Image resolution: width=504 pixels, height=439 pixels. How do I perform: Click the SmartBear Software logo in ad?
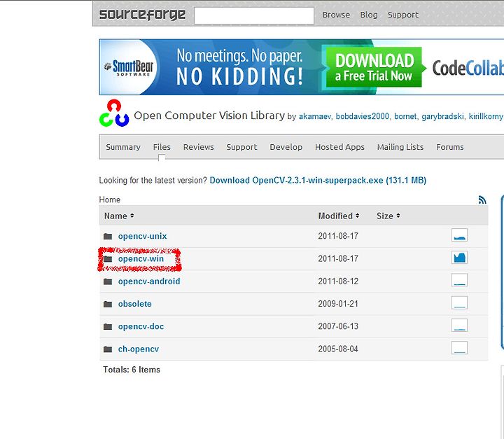click(x=129, y=67)
